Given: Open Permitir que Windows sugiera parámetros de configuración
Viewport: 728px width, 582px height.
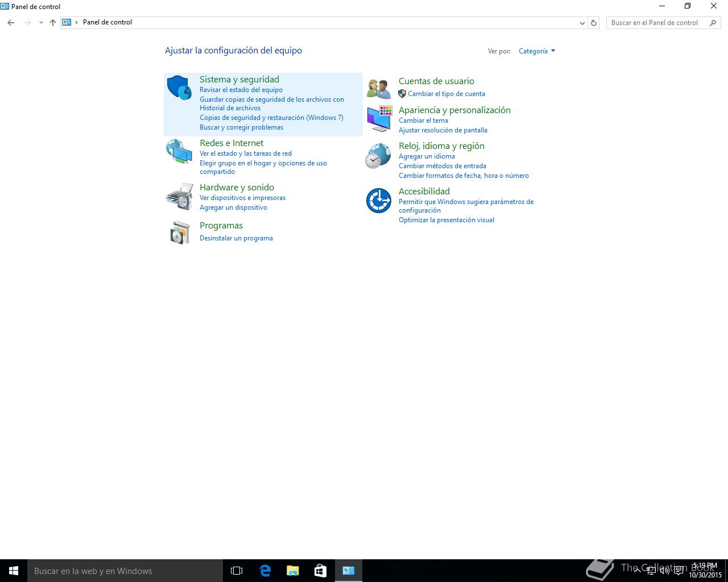Looking at the screenshot, I should [466, 206].
